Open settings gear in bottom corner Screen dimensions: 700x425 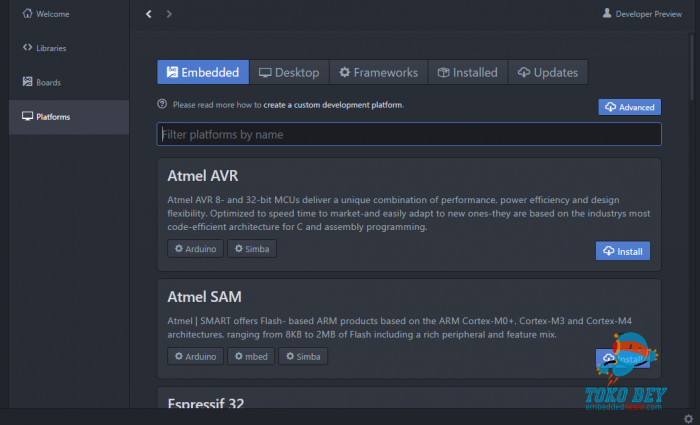(x=688, y=417)
